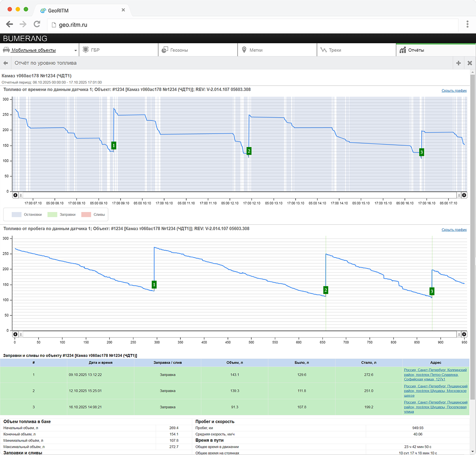The height and width of the screenshot is (455, 476).
Task: Open the Петро-Славянка address link for refuel 1
Action: coord(435,375)
